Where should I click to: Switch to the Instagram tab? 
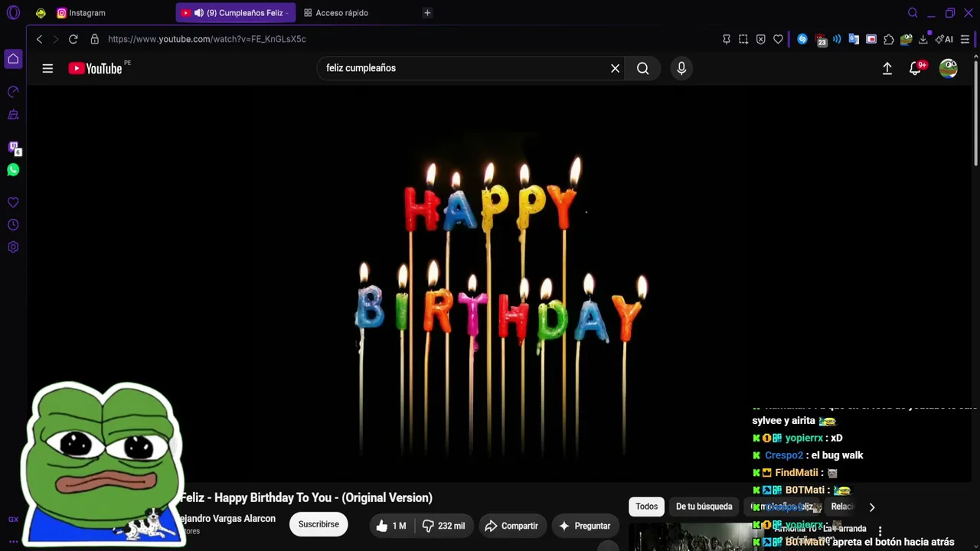81,13
